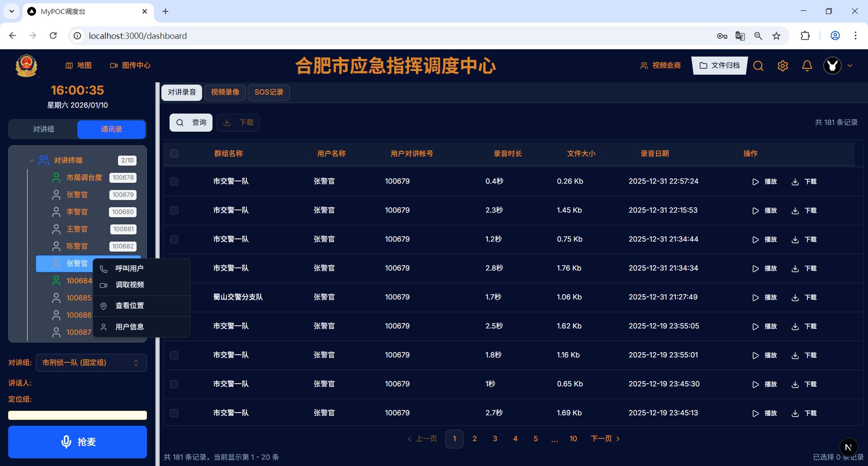Open the settings gear icon
The height and width of the screenshot is (466, 868).
tap(783, 66)
